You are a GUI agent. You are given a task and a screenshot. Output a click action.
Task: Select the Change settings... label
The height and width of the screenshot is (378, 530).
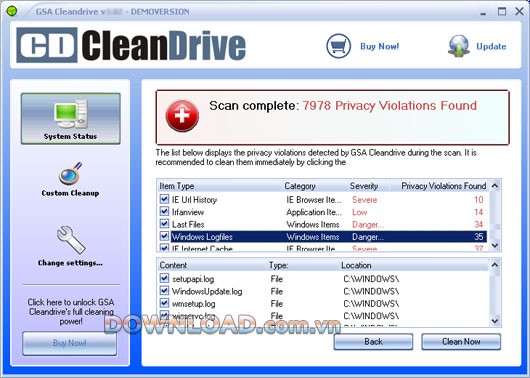tap(70, 263)
